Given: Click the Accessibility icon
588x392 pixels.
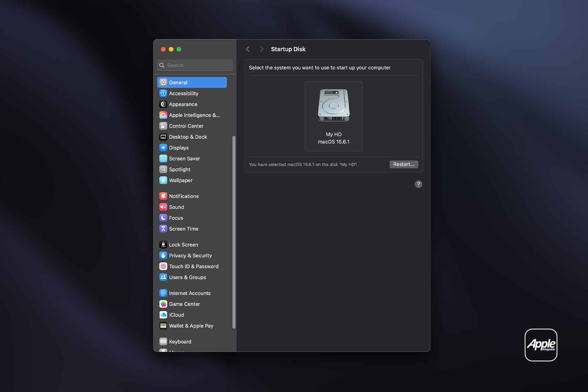Looking at the screenshot, I should [x=163, y=93].
